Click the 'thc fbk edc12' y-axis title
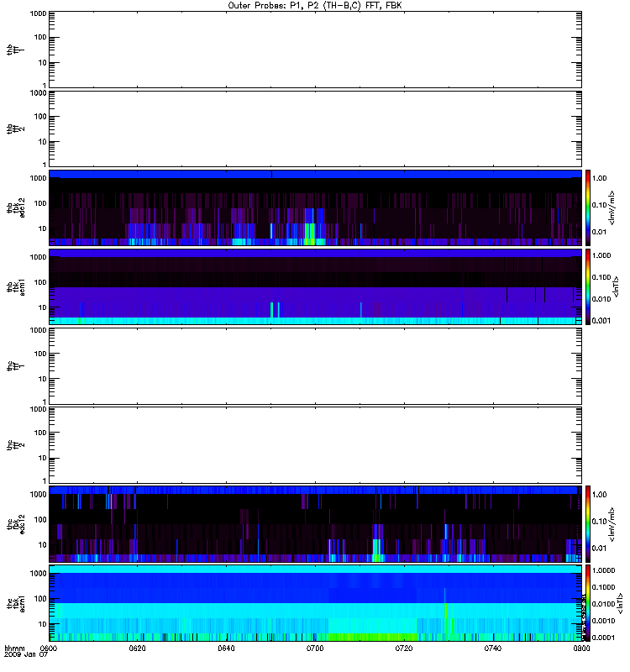The height and width of the screenshot is (672, 630). coord(15,524)
